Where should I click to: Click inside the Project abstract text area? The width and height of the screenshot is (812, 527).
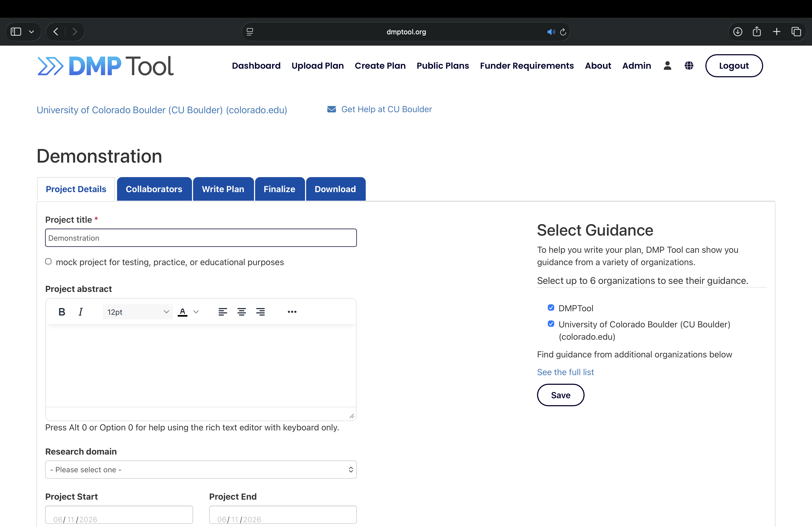[x=201, y=365]
